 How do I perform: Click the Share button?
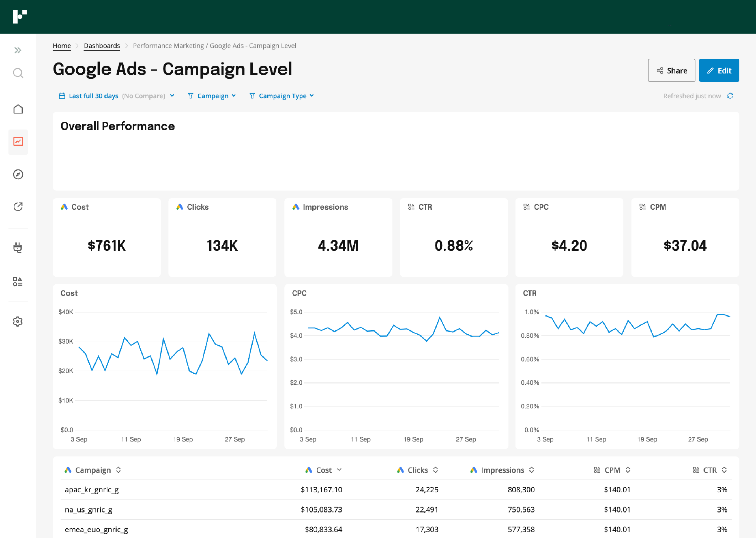[x=671, y=70]
